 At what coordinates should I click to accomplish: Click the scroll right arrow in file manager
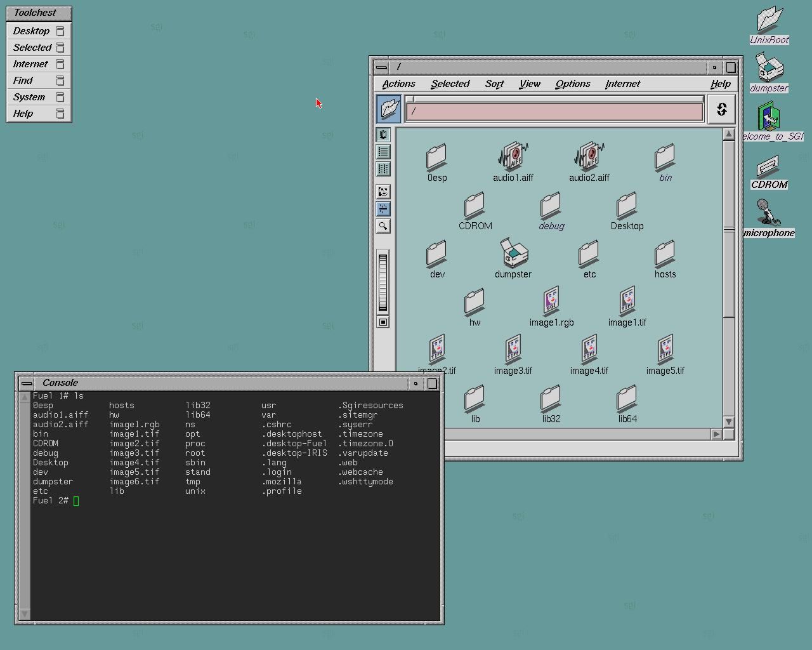pos(716,434)
